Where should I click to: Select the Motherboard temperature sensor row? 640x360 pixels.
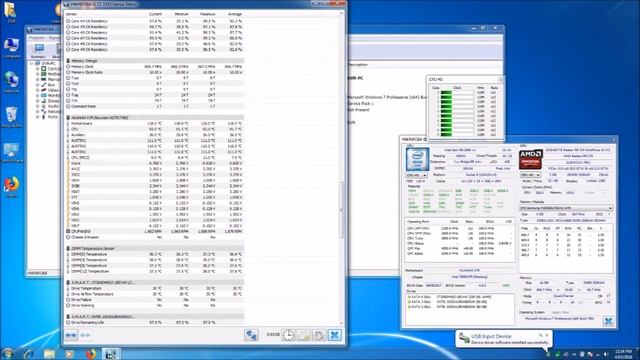pos(155,123)
